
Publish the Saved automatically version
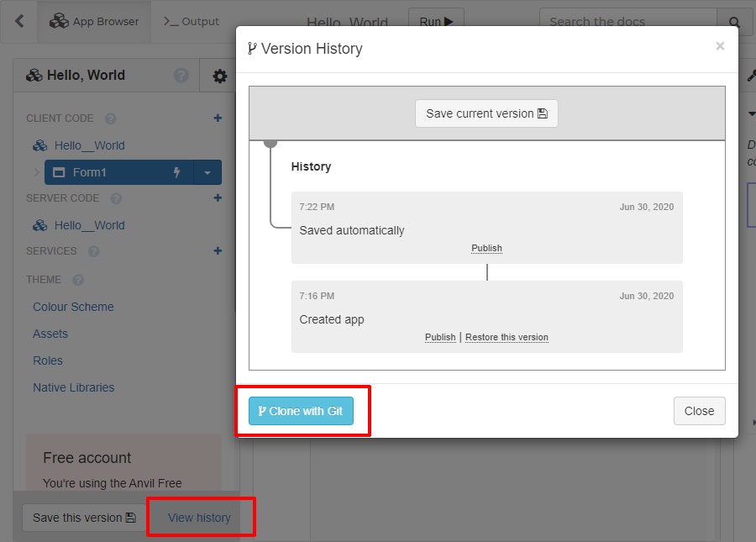pos(486,248)
